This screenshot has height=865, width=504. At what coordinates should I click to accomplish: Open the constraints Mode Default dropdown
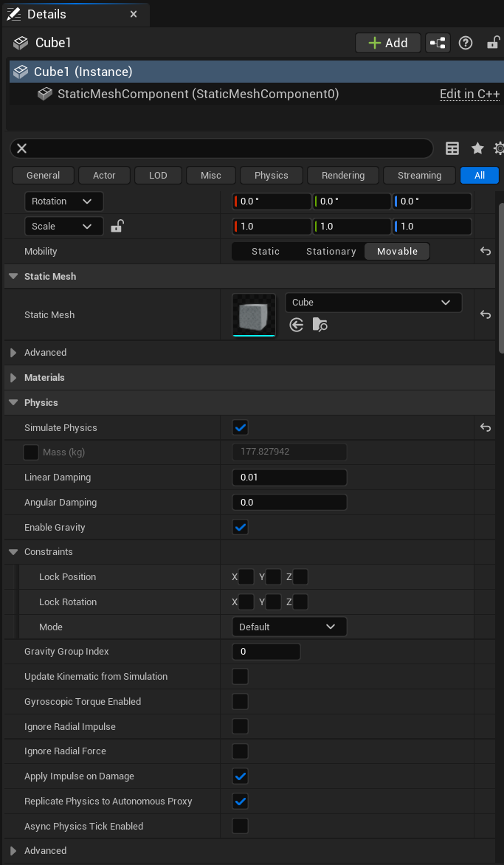click(x=289, y=627)
